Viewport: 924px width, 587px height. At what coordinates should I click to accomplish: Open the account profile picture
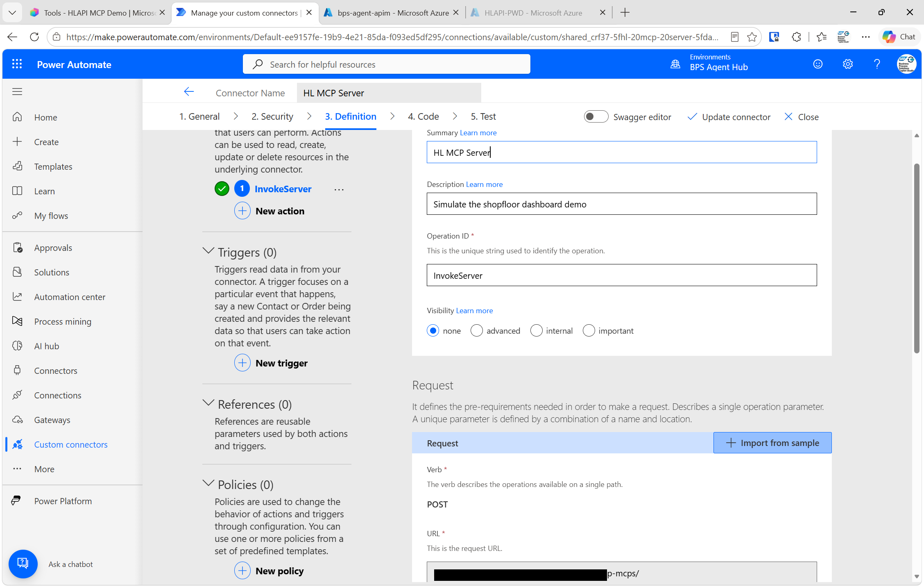pyautogui.click(x=906, y=64)
